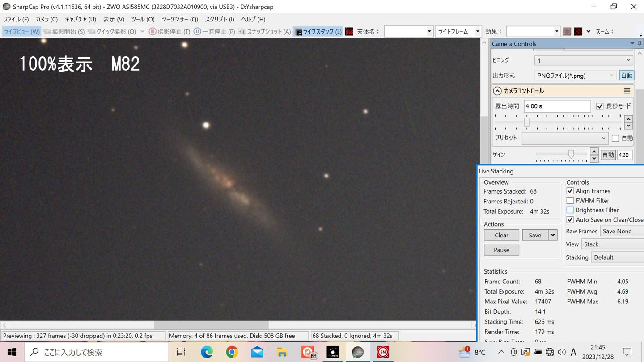
Task: Open the Stacking Default dropdown
Action: [x=617, y=257]
